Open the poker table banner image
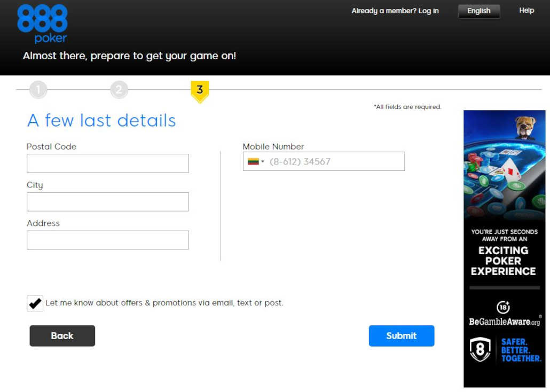 tap(505, 165)
